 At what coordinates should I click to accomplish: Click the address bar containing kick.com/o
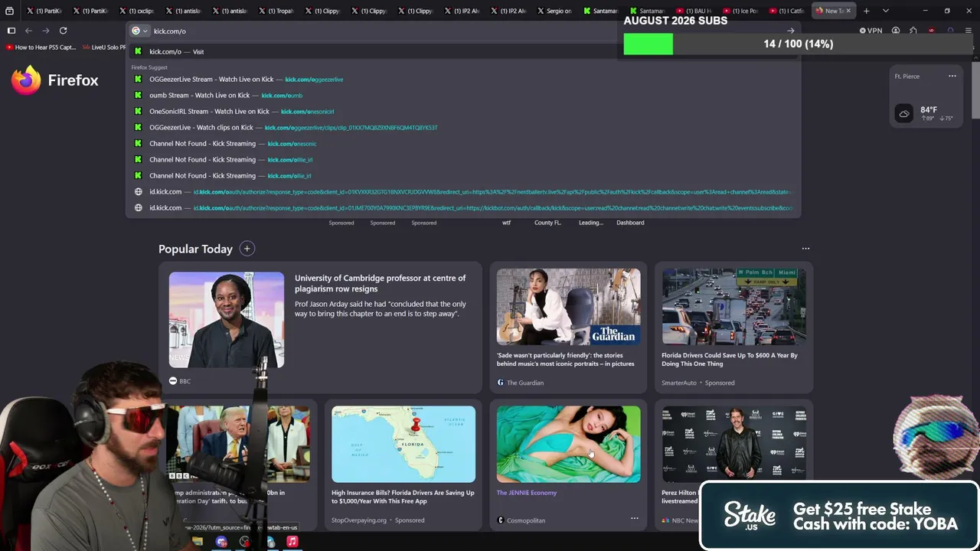463,31
